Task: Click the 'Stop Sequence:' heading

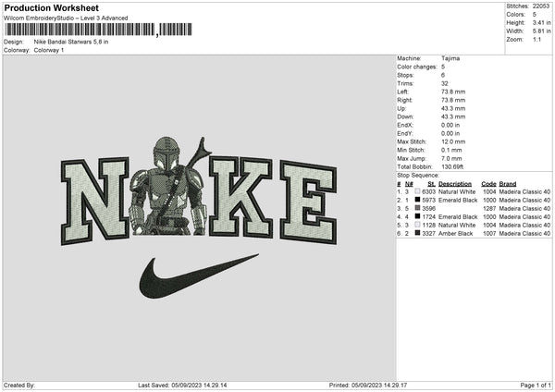Action: (x=418, y=176)
